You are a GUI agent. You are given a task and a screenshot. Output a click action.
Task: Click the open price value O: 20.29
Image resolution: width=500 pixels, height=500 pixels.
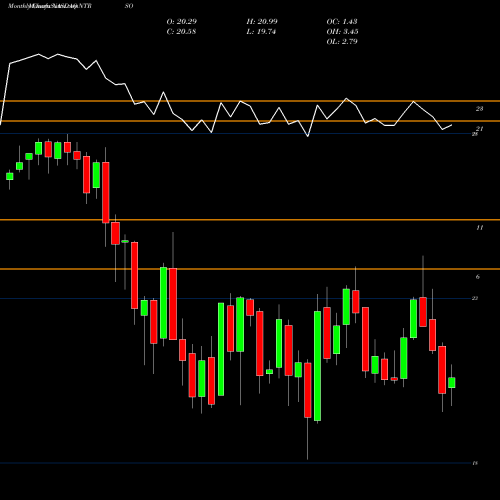tap(182, 22)
